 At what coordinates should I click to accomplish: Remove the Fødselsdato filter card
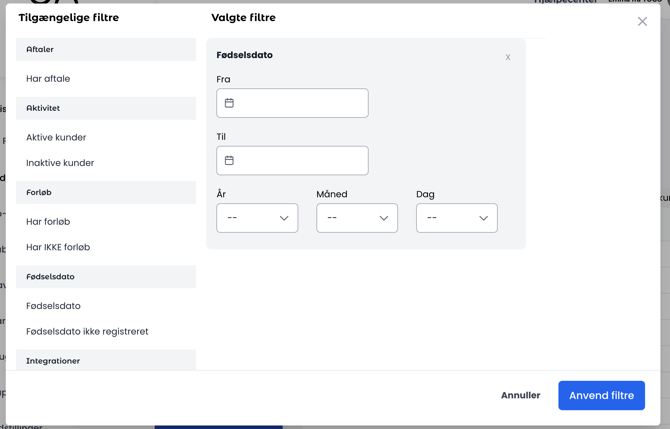point(508,57)
